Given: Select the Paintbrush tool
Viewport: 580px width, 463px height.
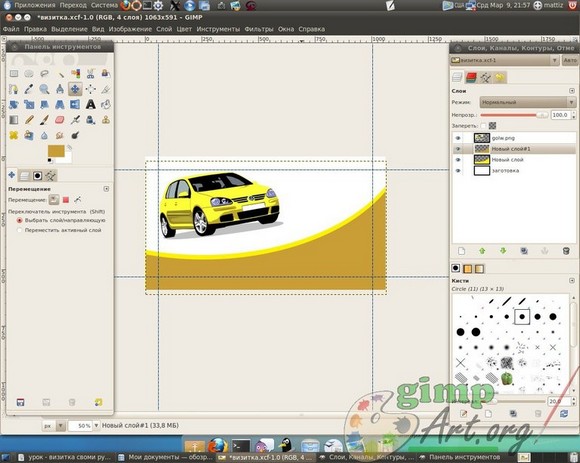Looking at the screenshot, I should coord(44,120).
